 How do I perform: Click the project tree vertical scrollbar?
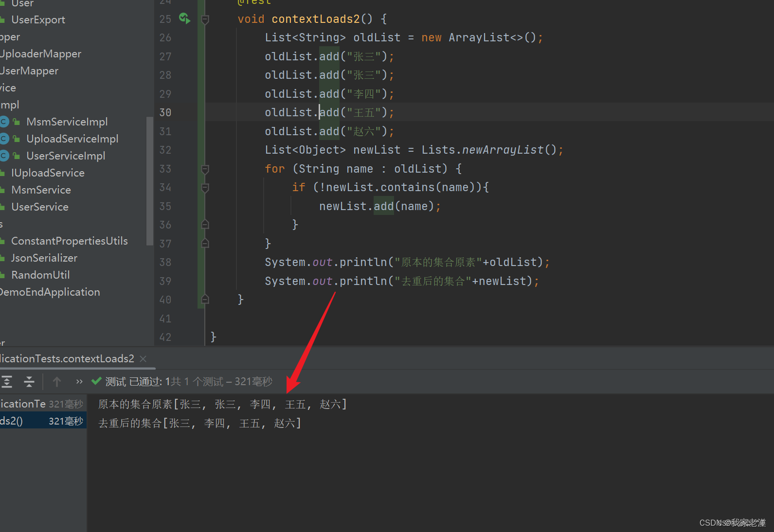pos(149,181)
